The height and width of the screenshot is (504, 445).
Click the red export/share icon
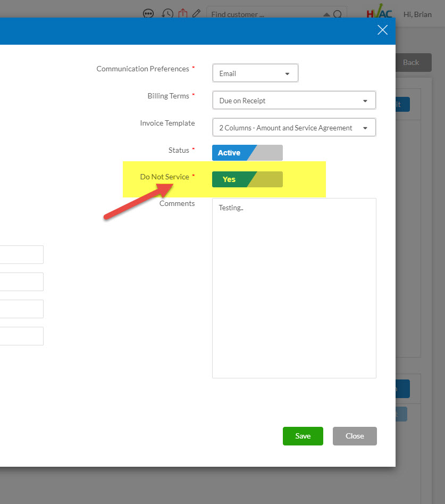point(182,14)
